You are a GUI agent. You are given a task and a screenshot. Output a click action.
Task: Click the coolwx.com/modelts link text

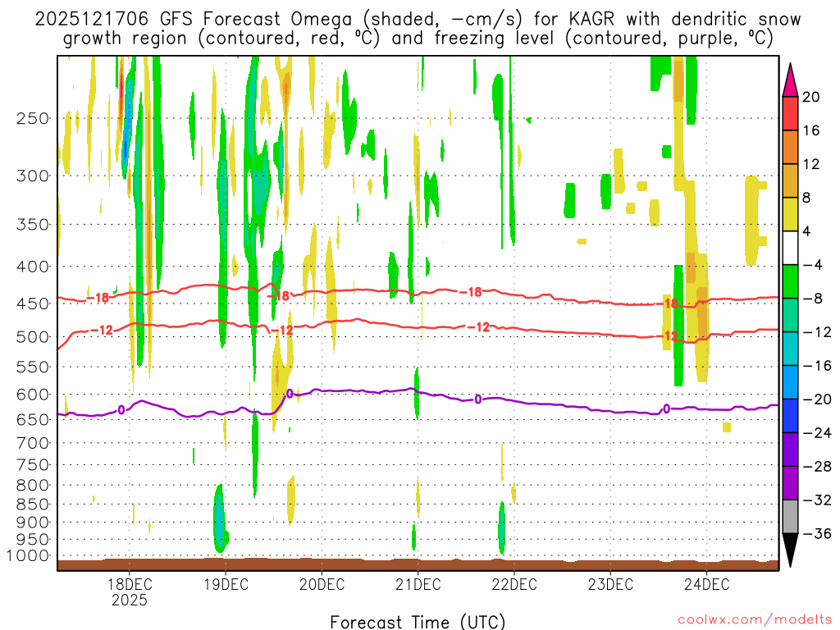point(755,620)
